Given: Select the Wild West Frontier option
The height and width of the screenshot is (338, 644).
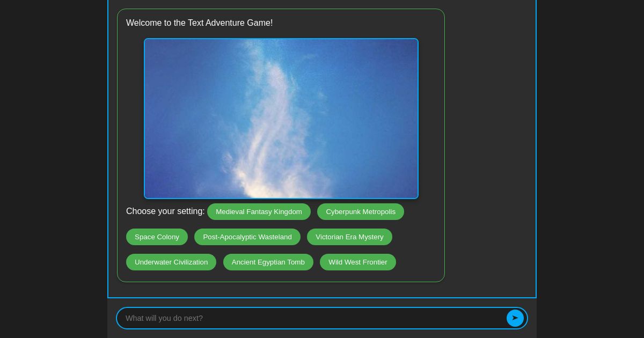Looking at the screenshot, I should pyautogui.click(x=358, y=262).
